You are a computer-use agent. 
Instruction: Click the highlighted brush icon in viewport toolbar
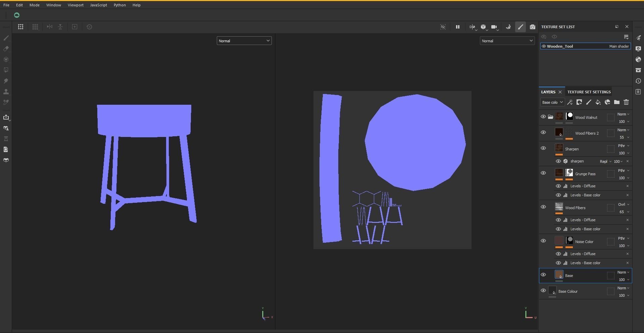[521, 27]
